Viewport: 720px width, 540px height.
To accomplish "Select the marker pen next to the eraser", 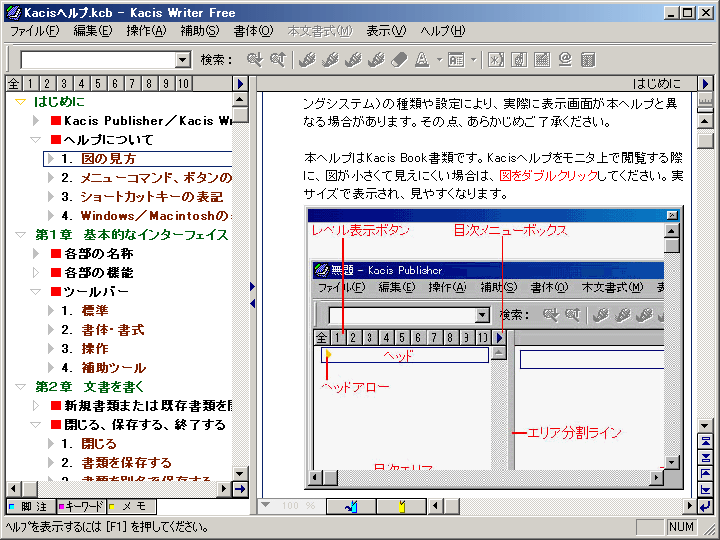I will point(376,60).
